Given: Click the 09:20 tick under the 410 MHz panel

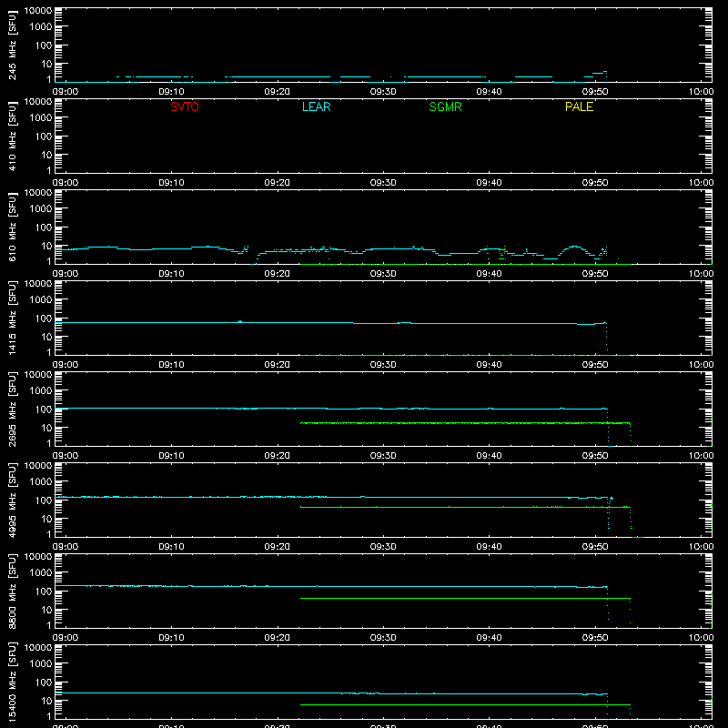Looking at the screenshot, I should [x=278, y=183].
